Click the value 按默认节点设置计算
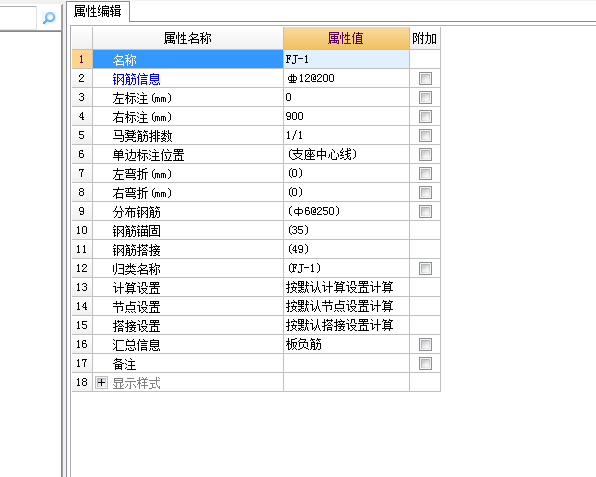596x477 pixels. pos(339,306)
